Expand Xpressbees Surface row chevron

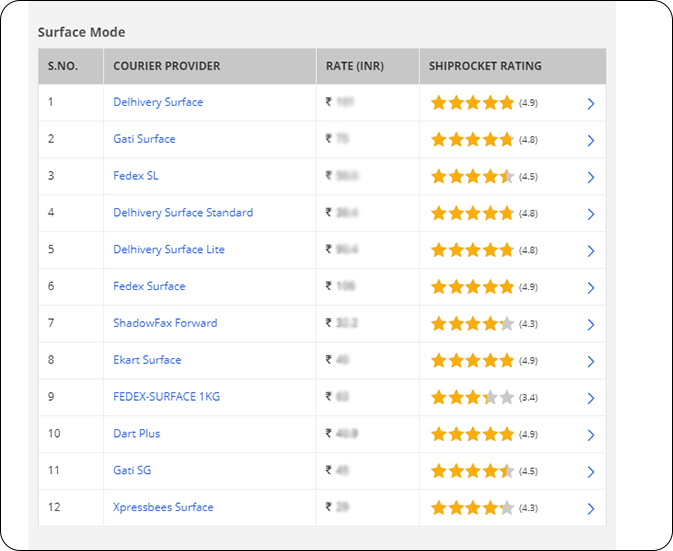(x=591, y=509)
